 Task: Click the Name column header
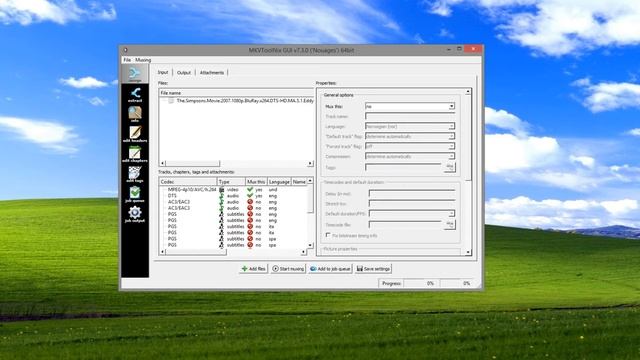[299, 182]
